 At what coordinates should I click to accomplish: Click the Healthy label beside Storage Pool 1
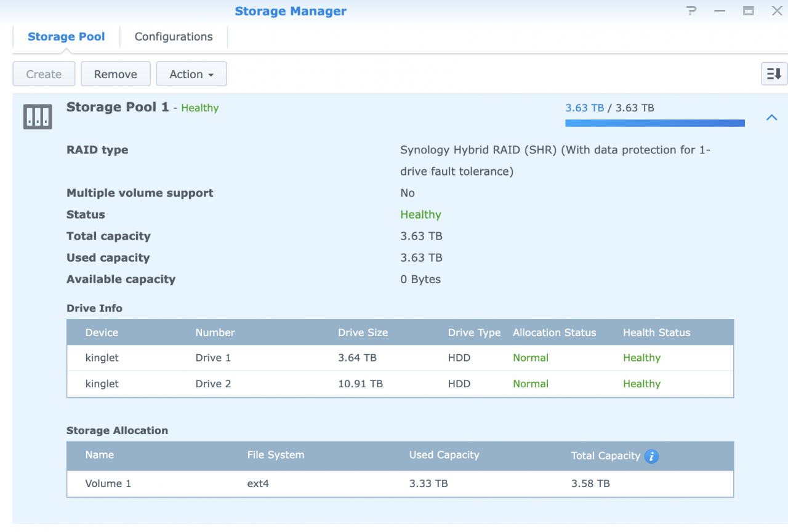[x=199, y=108]
